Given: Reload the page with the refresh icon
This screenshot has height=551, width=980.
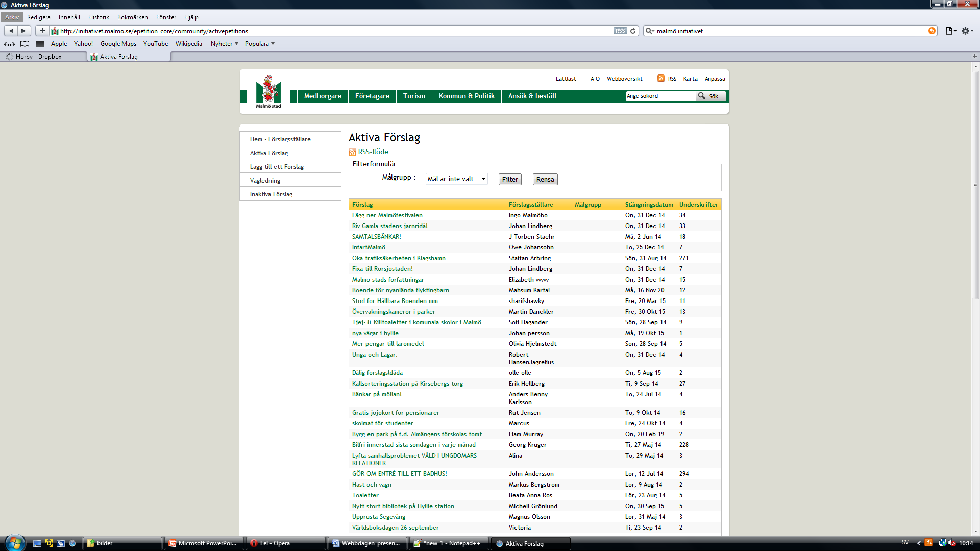Looking at the screenshot, I should [633, 31].
